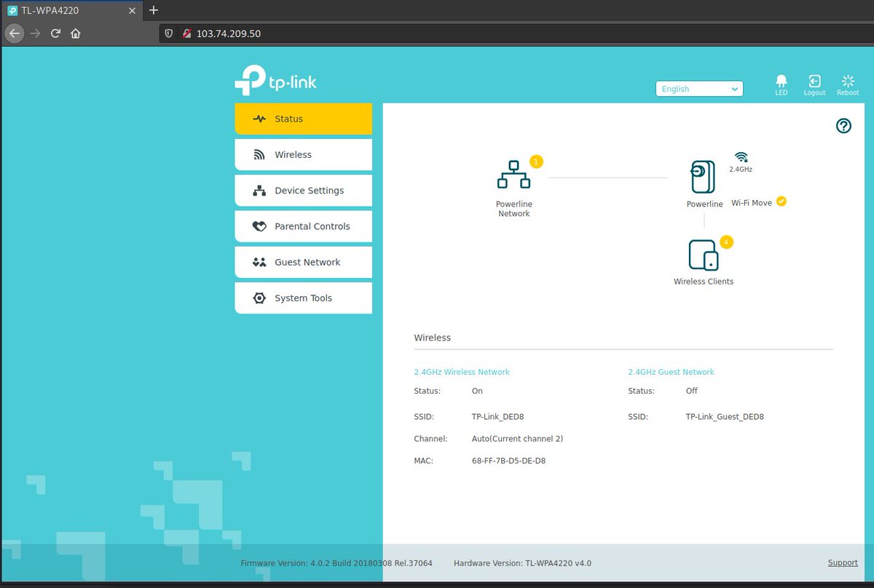Click the Wi-Fi Move label
874x588 pixels.
pos(751,203)
